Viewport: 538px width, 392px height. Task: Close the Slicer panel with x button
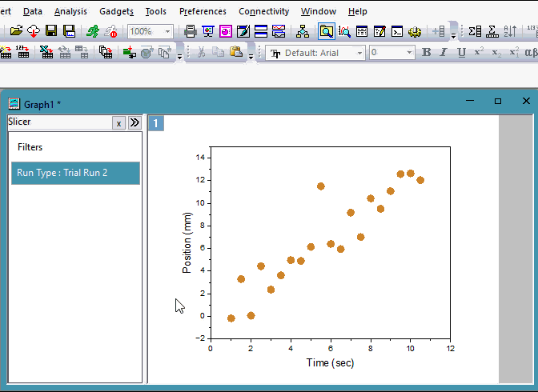[x=118, y=123]
